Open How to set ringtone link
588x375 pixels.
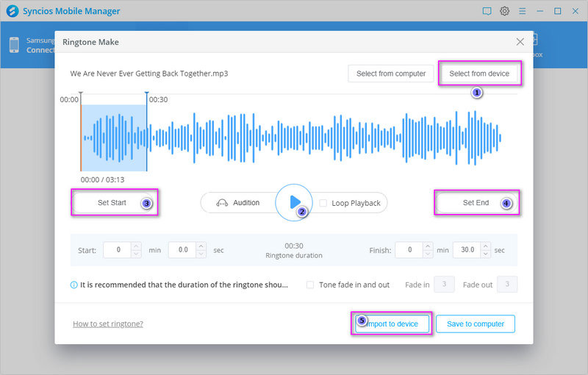108,324
